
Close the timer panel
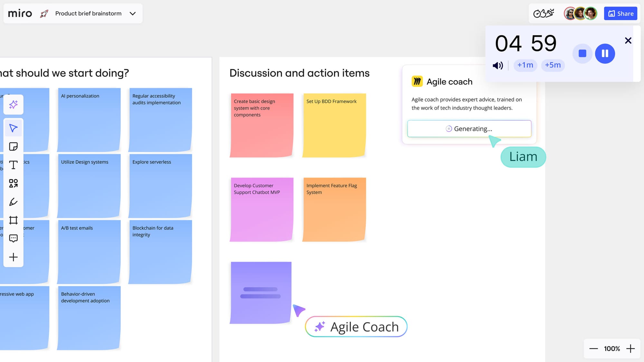(628, 41)
